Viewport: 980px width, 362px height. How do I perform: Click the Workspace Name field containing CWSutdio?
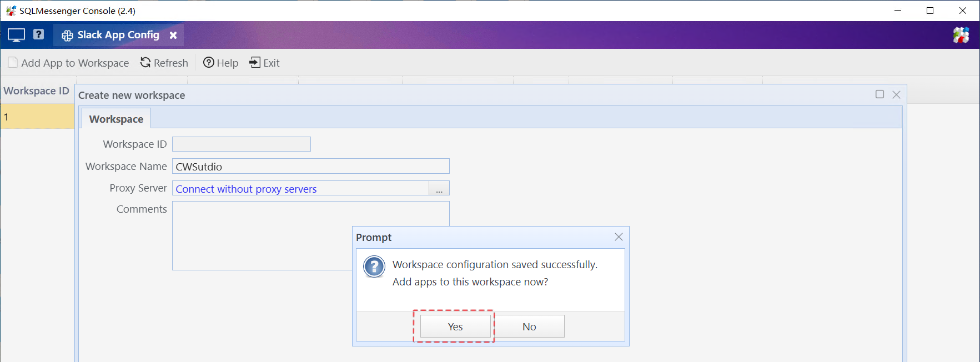311,166
